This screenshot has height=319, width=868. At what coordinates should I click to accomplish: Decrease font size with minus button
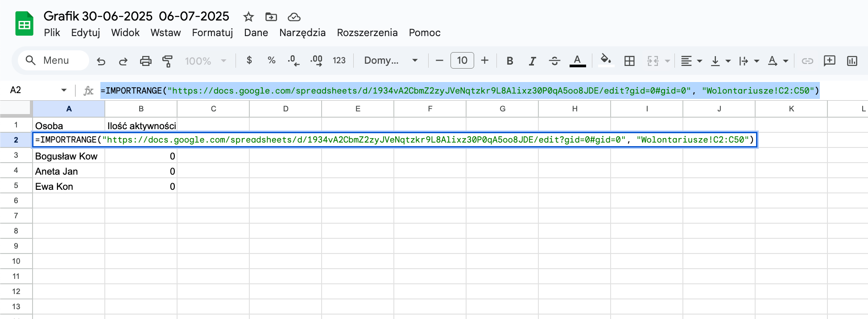click(x=439, y=60)
